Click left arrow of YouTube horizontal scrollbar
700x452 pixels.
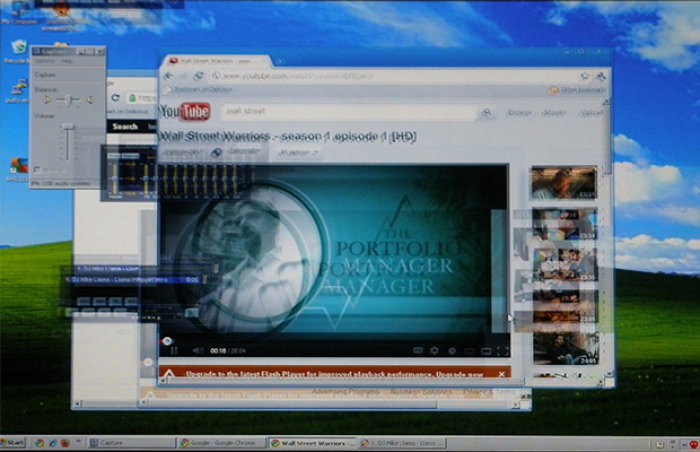pos(162,381)
